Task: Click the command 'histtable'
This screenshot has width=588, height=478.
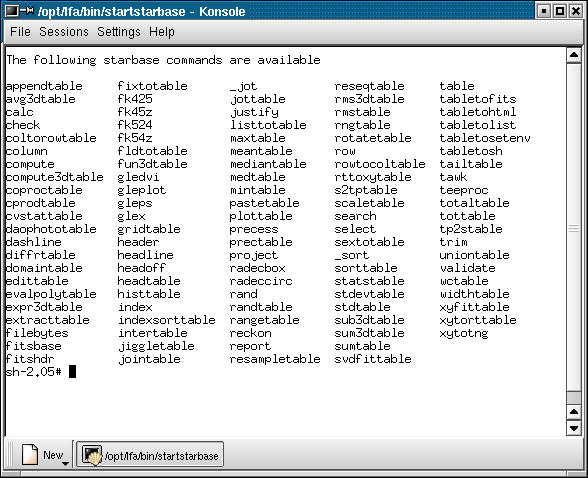Action: pos(149,294)
